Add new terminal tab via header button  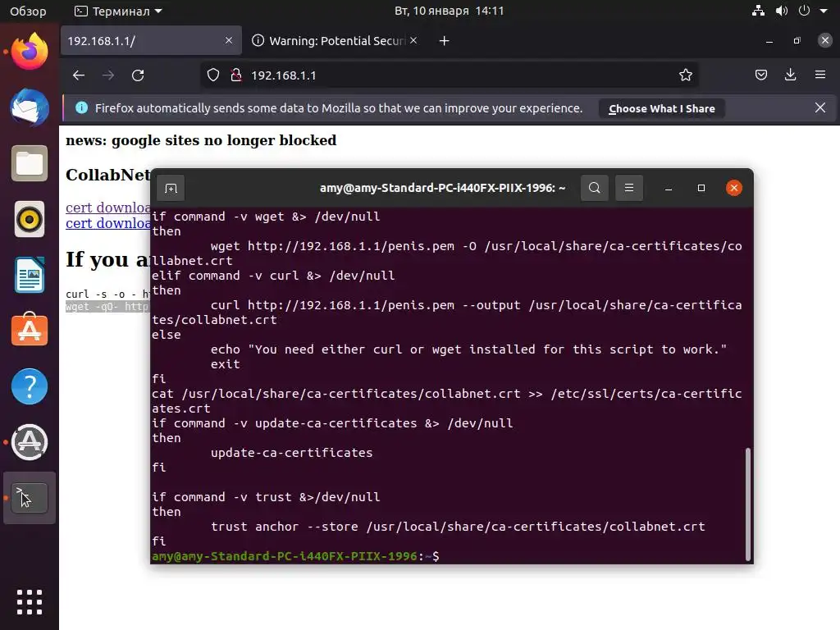click(x=171, y=188)
